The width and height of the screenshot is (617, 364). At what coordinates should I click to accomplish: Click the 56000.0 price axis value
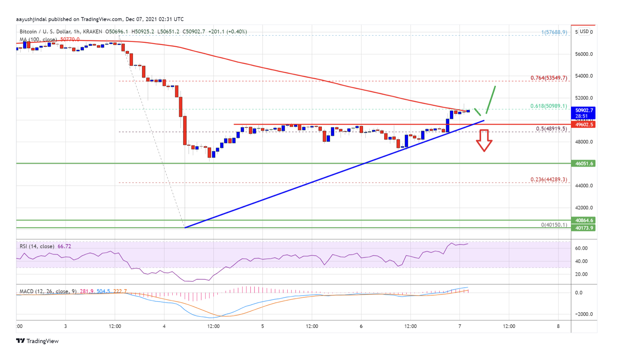[x=584, y=54]
